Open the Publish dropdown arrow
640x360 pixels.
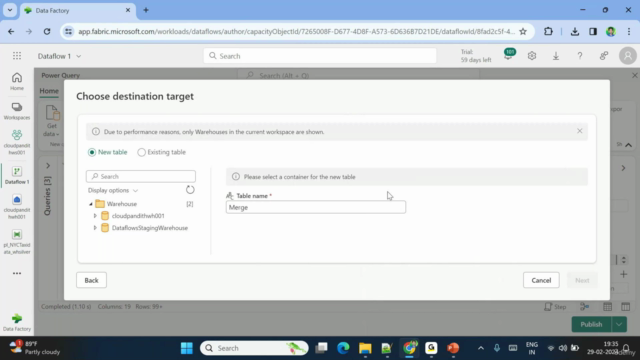click(619, 324)
